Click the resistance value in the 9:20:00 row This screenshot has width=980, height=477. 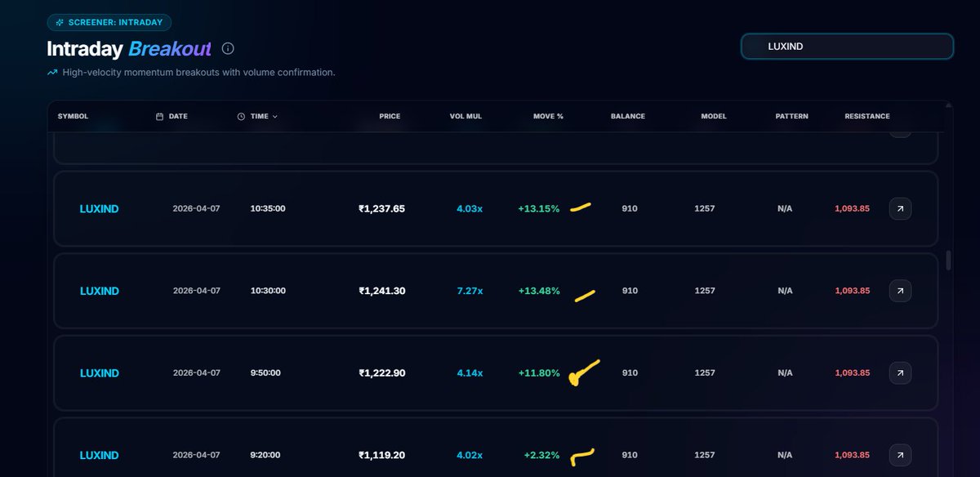[x=852, y=456]
